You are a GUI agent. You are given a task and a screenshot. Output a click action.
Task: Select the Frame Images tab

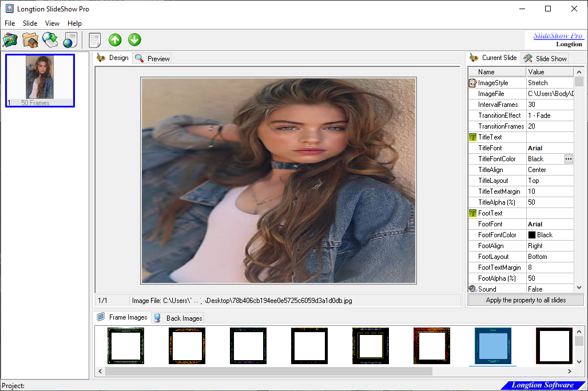click(x=122, y=317)
